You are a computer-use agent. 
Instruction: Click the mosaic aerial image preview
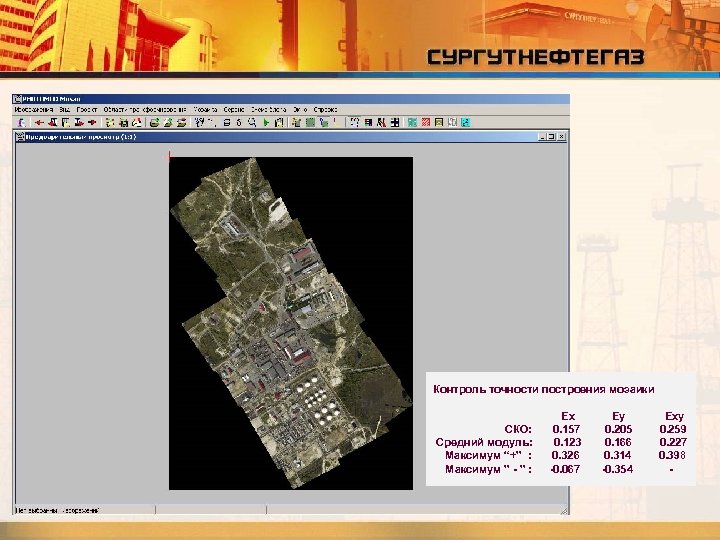[291, 323]
